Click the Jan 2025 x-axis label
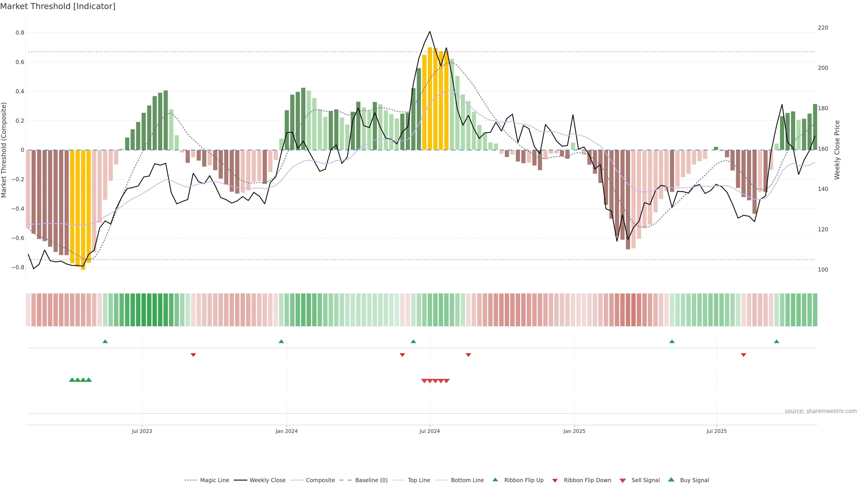868x488 pixels. tap(574, 431)
